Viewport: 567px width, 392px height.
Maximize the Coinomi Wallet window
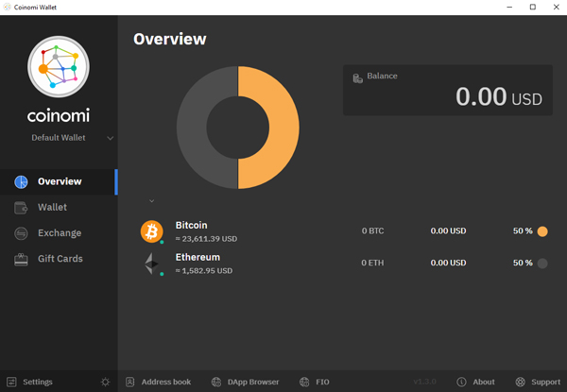[x=533, y=8]
